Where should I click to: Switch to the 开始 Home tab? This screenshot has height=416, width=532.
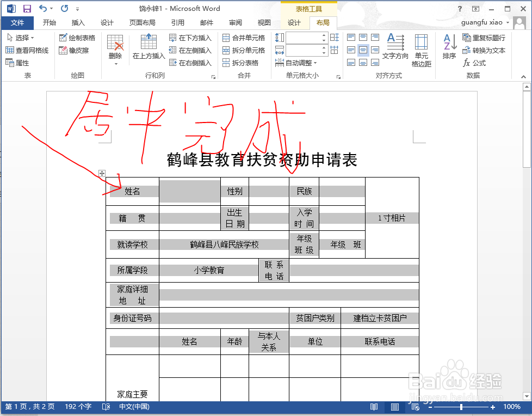click(49, 23)
